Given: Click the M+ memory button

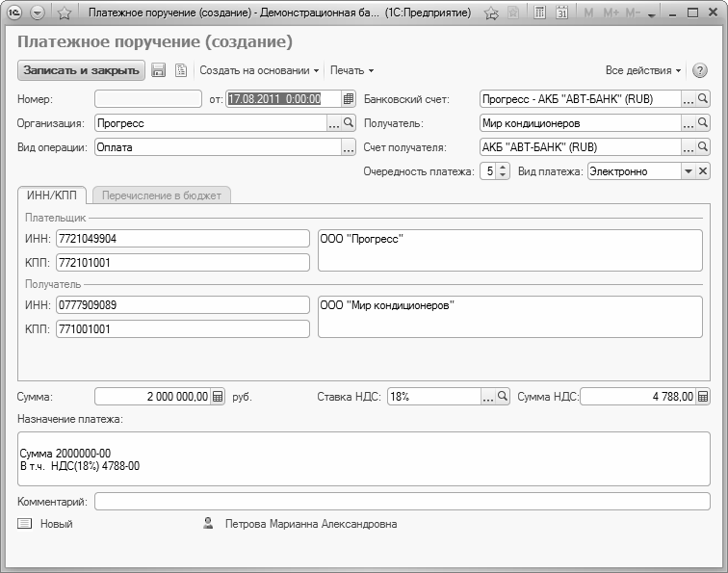Looking at the screenshot, I should click(611, 13).
